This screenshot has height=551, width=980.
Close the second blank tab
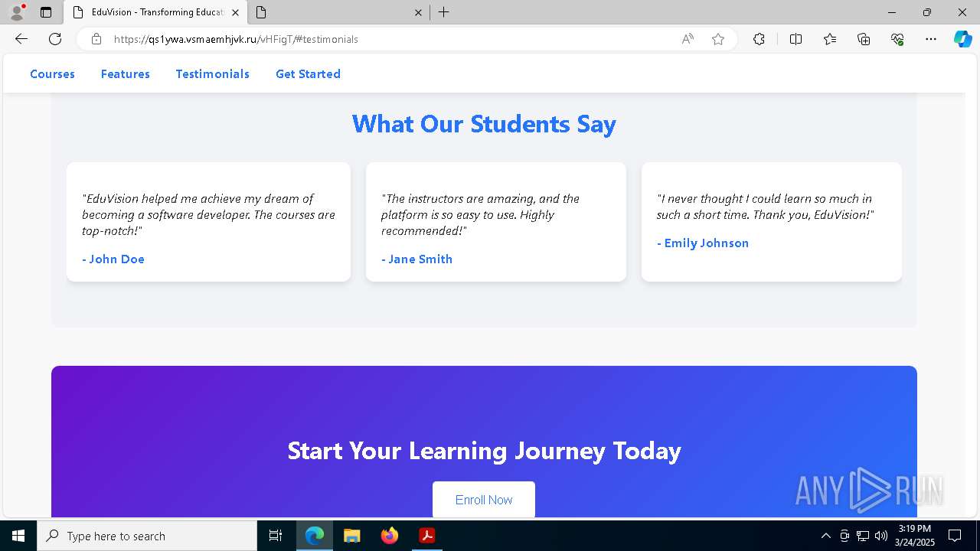[x=418, y=12]
